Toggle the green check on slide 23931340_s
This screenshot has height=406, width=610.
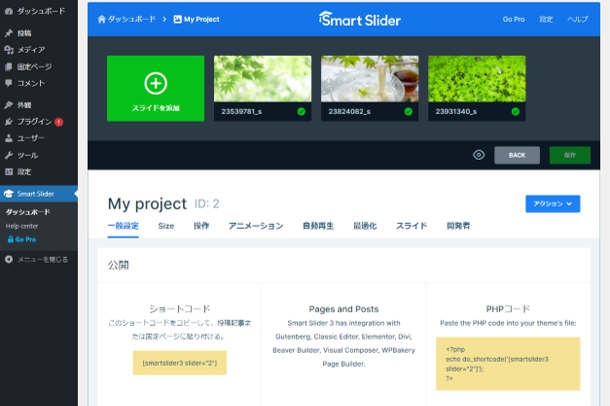pyautogui.click(x=515, y=112)
